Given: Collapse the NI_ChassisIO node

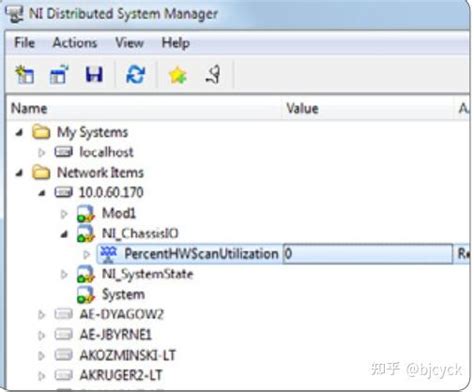Looking at the screenshot, I should 64,234.
